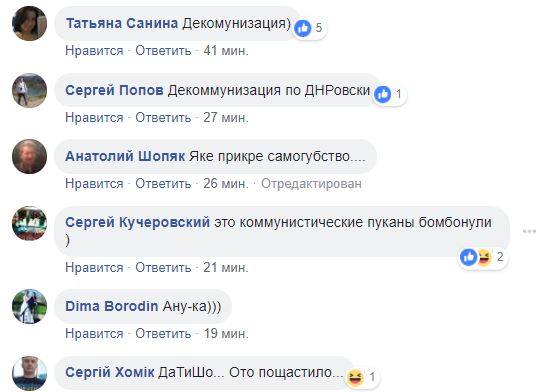The image size is (548, 392).
Task: Click the laughing emoji reaction on Сергій Хомік's comment
Action: click(355, 377)
